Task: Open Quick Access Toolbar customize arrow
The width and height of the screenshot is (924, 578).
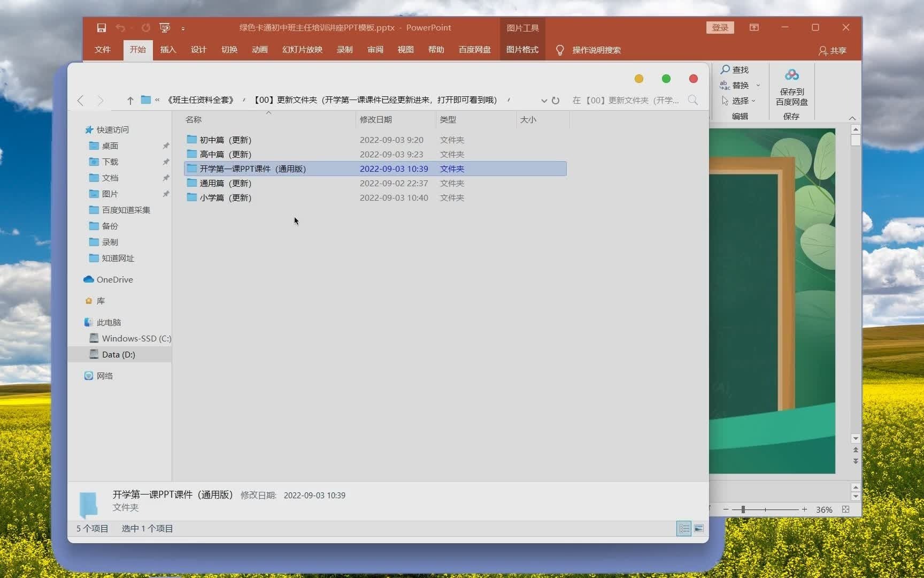Action: coord(183,28)
